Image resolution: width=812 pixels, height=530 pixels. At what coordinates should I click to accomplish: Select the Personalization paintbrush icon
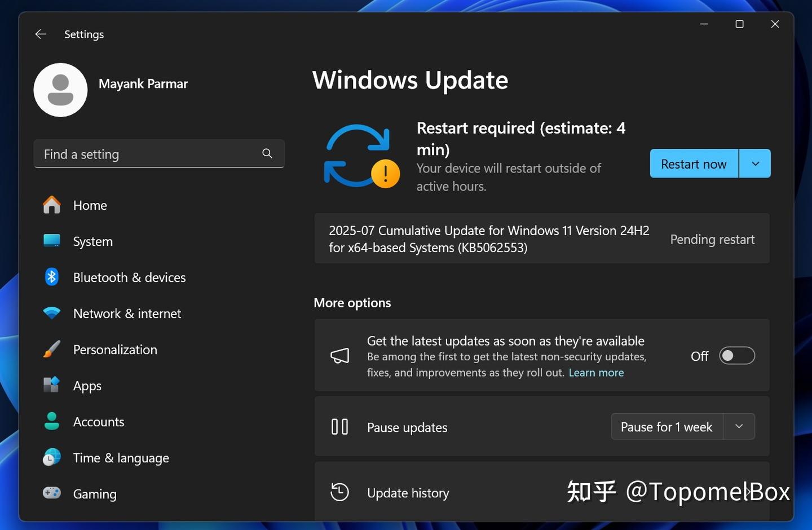coord(52,349)
